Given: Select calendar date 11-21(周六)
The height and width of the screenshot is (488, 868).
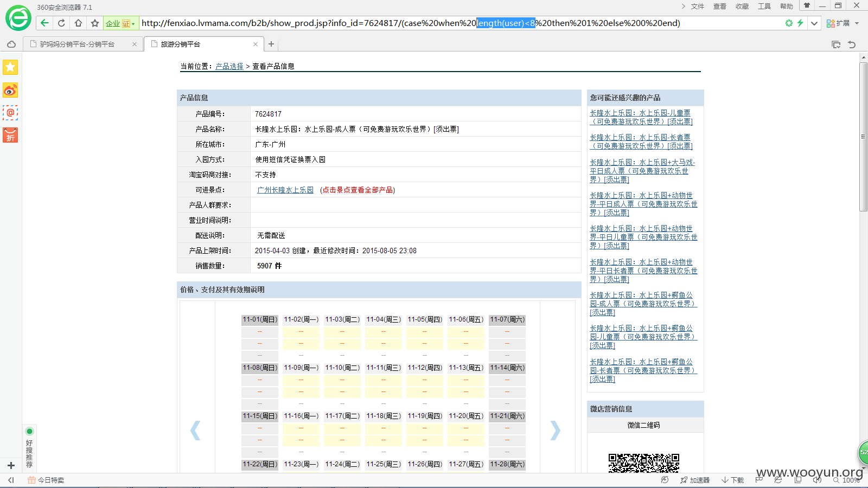Looking at the screenshot, I should click(507, 416).
